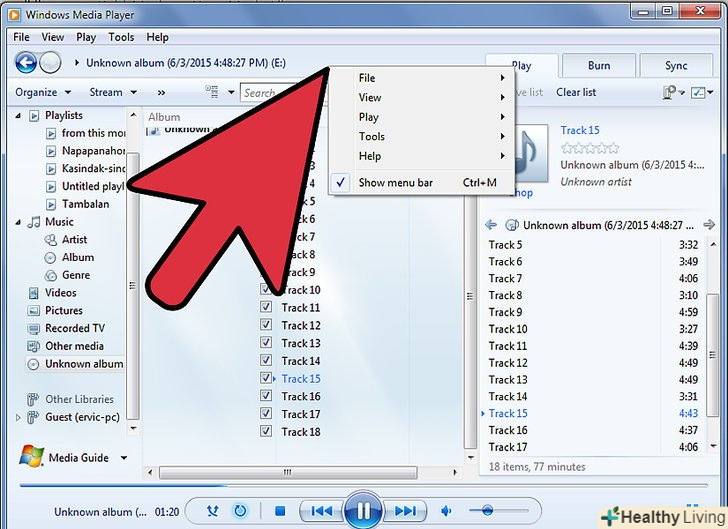
Task: Open the Recorded TV library
Action: point(75,328)
